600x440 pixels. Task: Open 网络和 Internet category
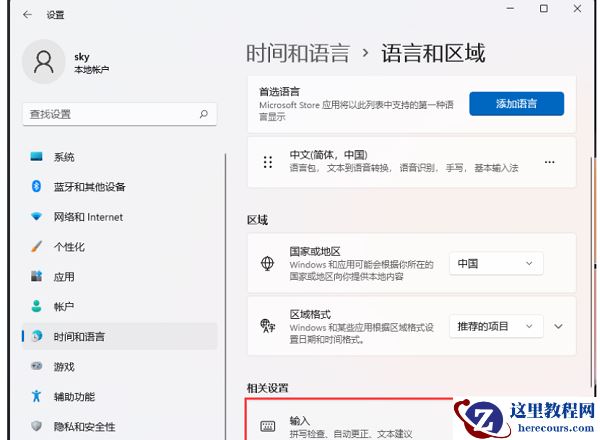tap(119, 217)
